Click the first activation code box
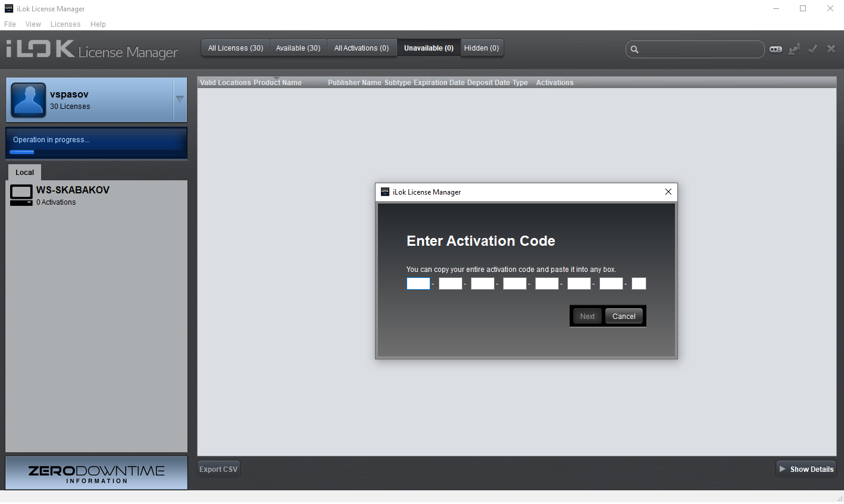The width and height of the screenshot is (844, 504). (x=418, y=283)
